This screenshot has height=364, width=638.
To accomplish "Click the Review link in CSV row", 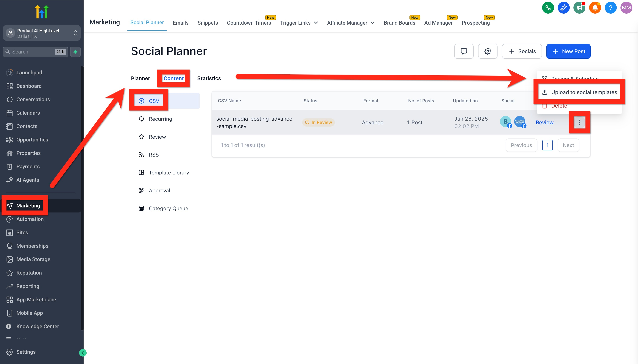I will (544, 122).
